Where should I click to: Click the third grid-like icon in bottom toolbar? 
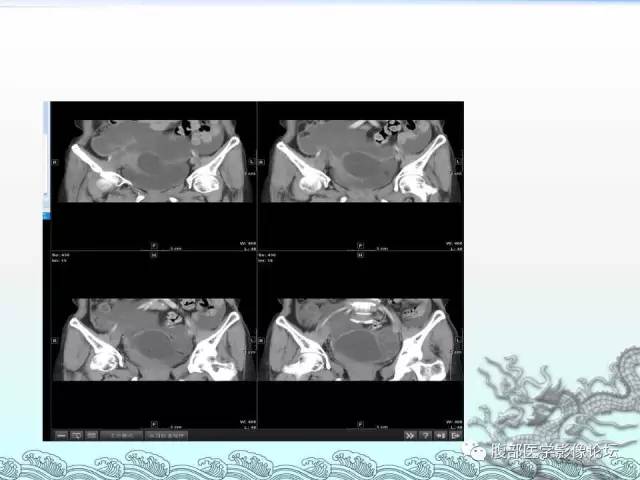click(x=91, y=436)
